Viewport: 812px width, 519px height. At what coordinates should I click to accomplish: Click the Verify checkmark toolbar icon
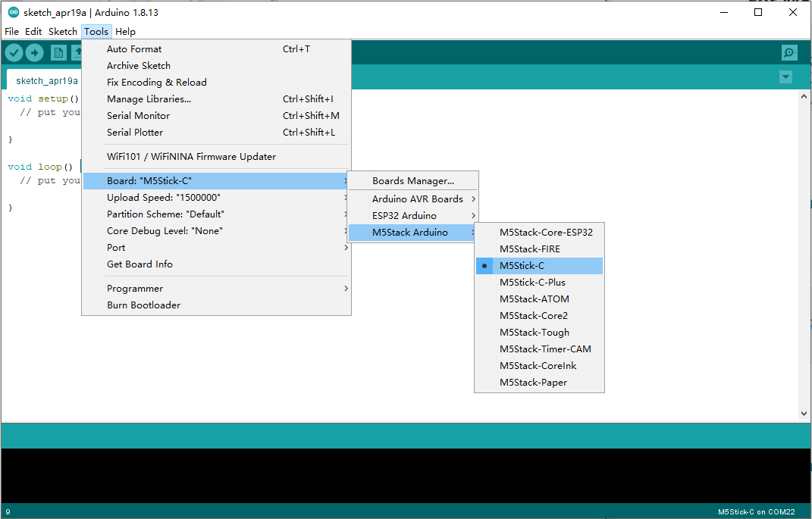pos(14,52)
